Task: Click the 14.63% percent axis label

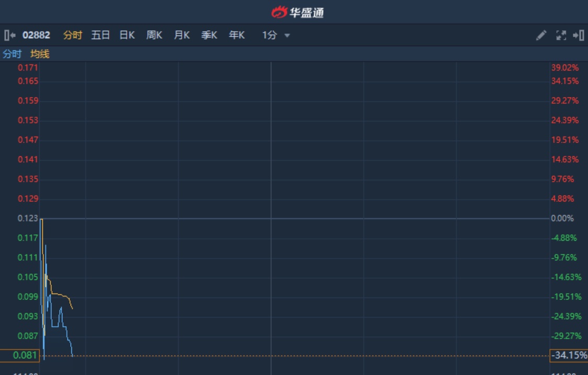Action: (x=565, y=159)
